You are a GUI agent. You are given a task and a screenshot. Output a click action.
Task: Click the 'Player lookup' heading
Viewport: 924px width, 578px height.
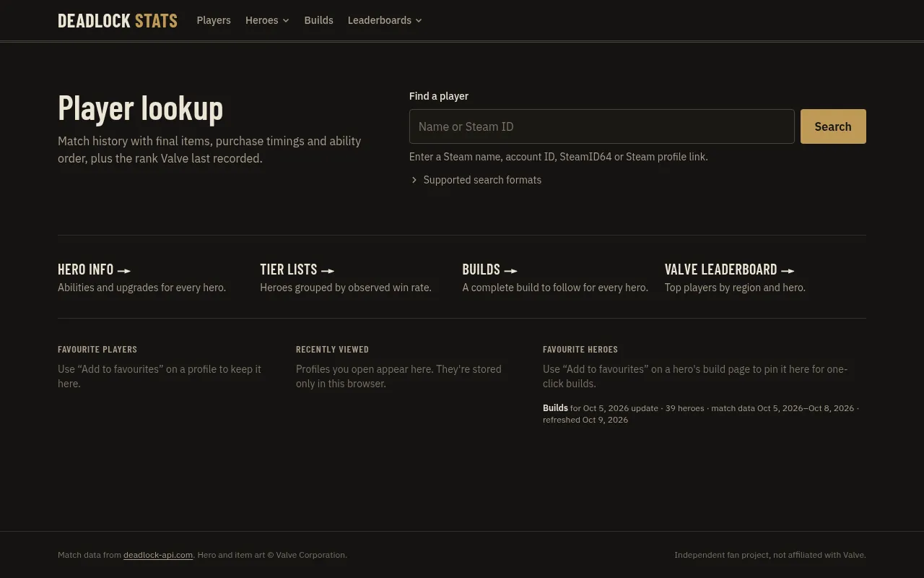141,108
